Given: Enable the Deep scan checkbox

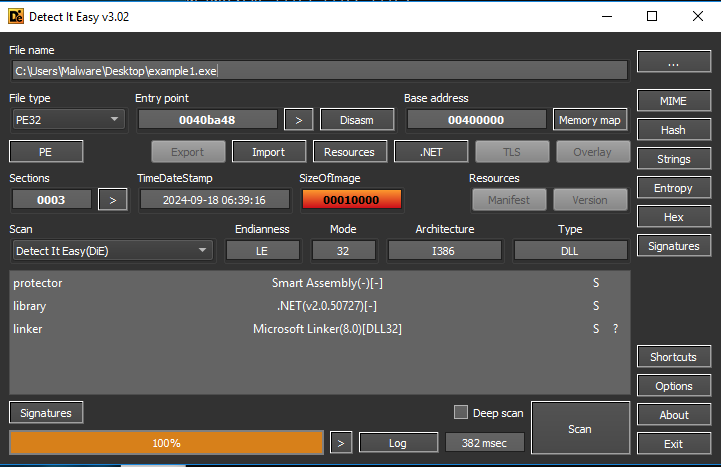Looking at the screenshot, I should [x=461, y=412].
